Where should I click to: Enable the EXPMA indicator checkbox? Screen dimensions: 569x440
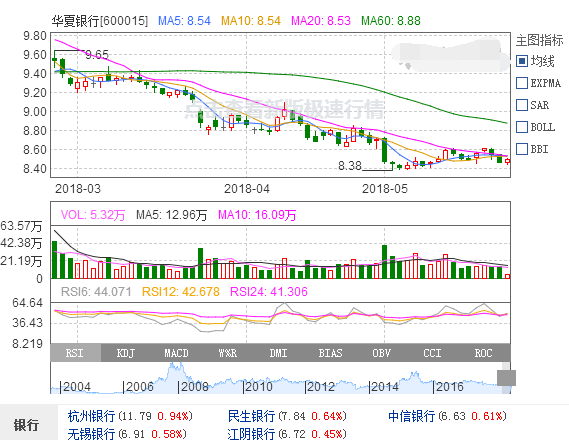(x=522, y=83)
